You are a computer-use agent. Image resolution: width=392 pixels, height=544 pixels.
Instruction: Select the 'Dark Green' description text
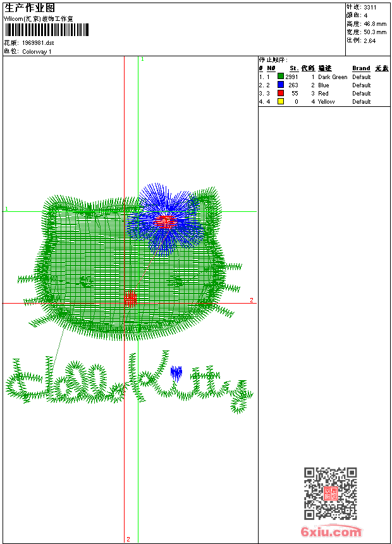click(x=333, y=77)
